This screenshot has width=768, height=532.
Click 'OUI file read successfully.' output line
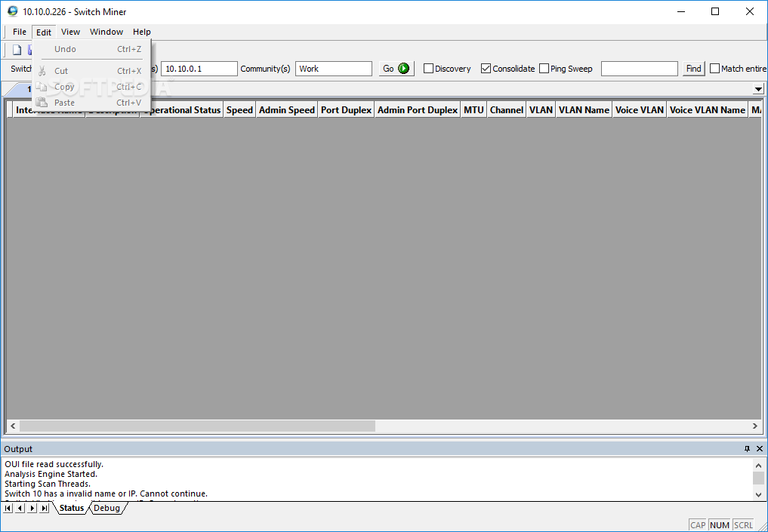54,464
